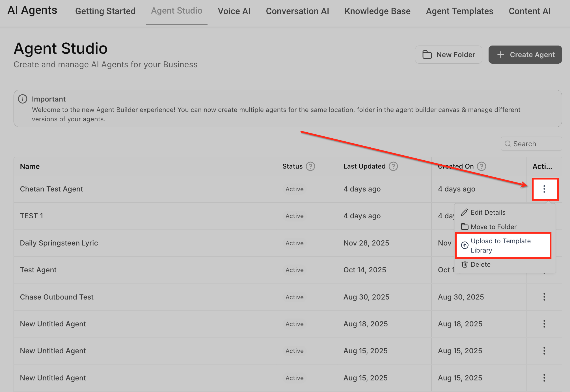The width and height of the screenshot is (570, 392).
Task: Open the Getting Started tab
Action: 105,11
